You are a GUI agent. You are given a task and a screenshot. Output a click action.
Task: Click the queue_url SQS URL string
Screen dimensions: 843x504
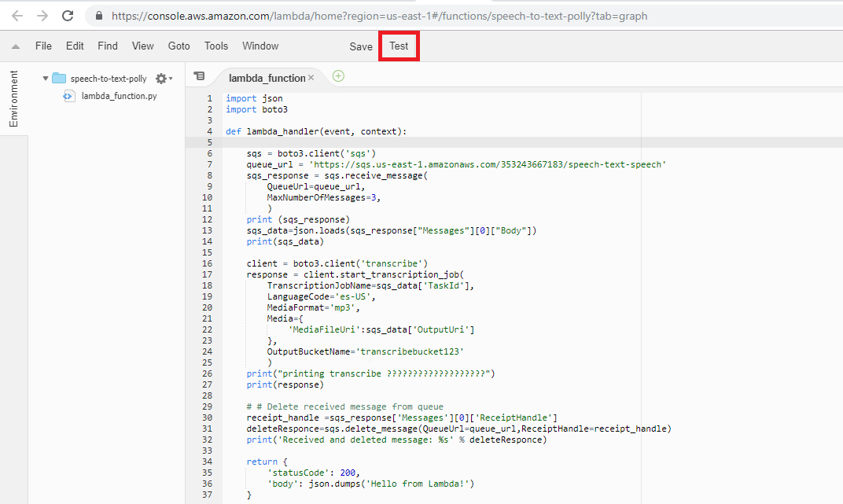point(488,164)
